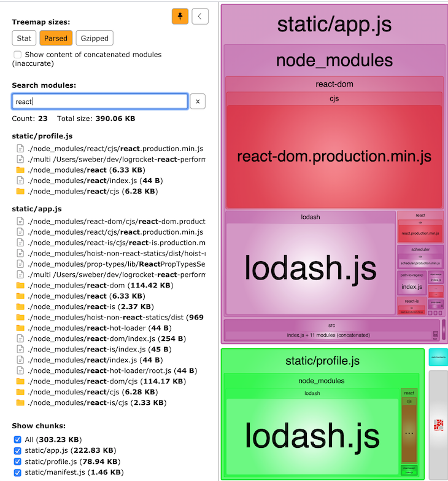Uncheck the All (303.23 KB) chunks checkbox
Viewport: 448px width, 481px height.
pyautogui.click(x=17, y=440)
